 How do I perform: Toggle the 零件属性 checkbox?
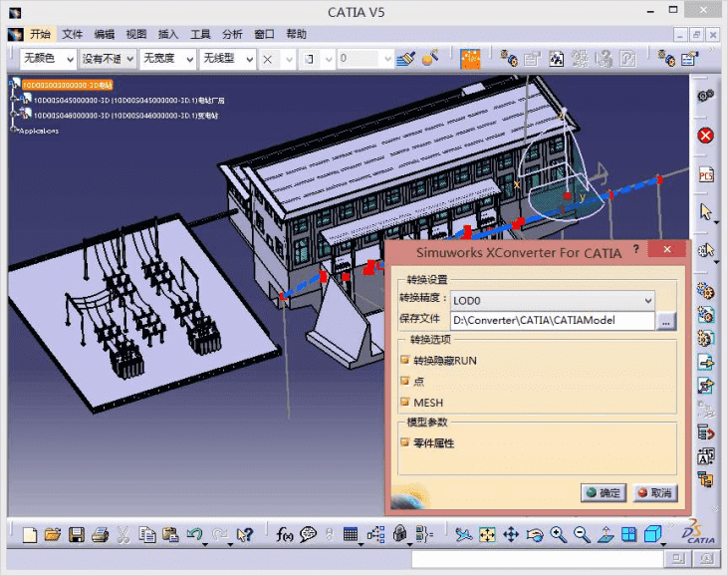(x=405, y=442)
